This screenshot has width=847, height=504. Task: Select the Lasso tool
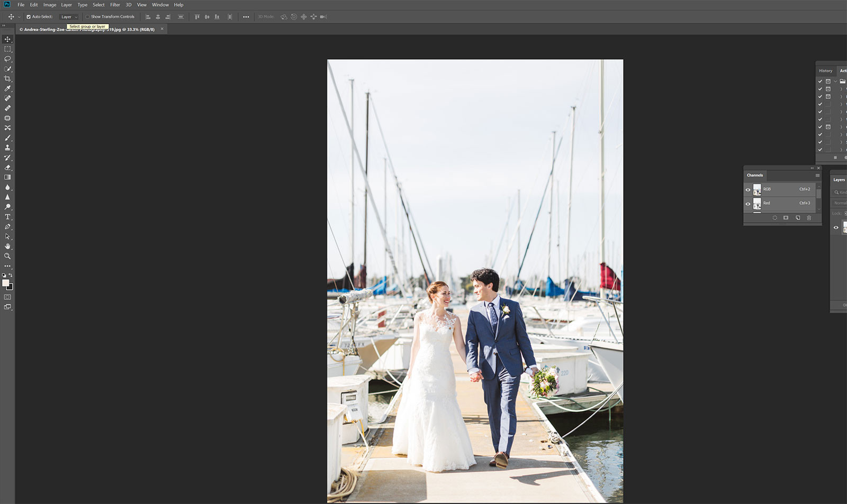coord(7,59)
